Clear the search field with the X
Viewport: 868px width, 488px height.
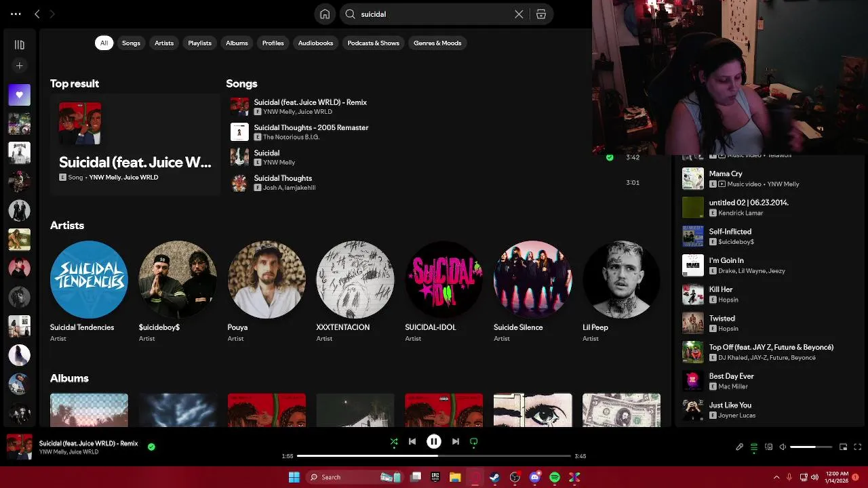pos(519,14)
